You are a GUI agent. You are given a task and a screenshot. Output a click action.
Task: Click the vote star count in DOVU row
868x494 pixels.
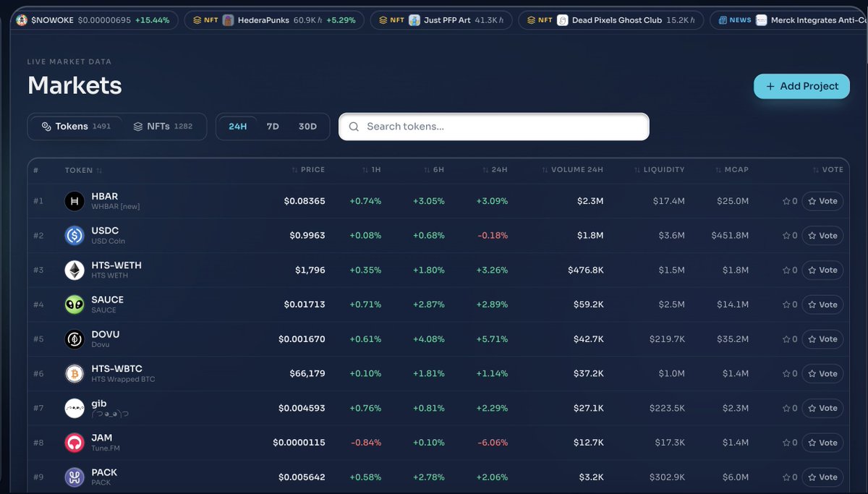tap(790, 339)
